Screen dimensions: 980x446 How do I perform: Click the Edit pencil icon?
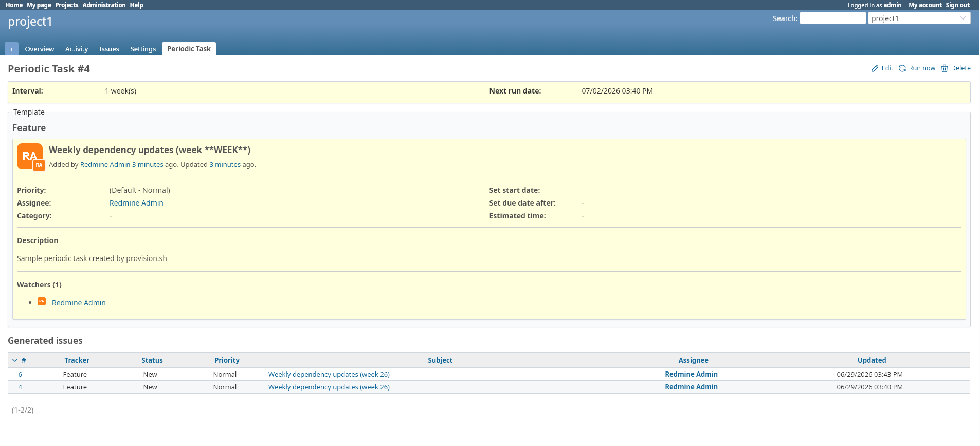[875, 68]
